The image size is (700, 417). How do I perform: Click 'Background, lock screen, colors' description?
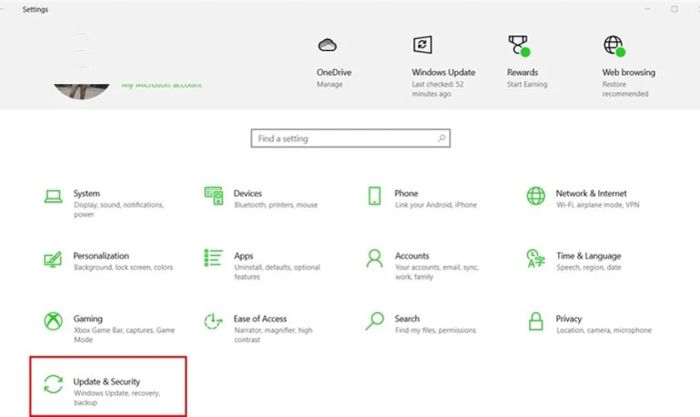click(x=123, y=267)
